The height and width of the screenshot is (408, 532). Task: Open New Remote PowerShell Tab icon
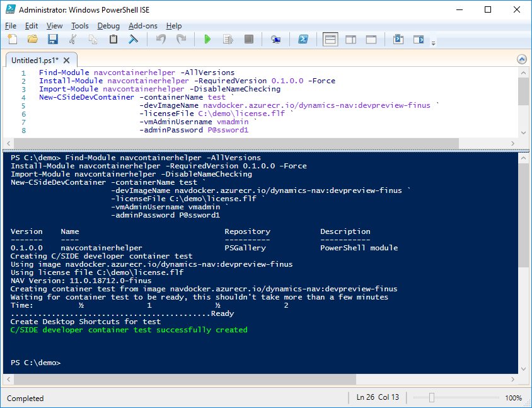(275, 39)
